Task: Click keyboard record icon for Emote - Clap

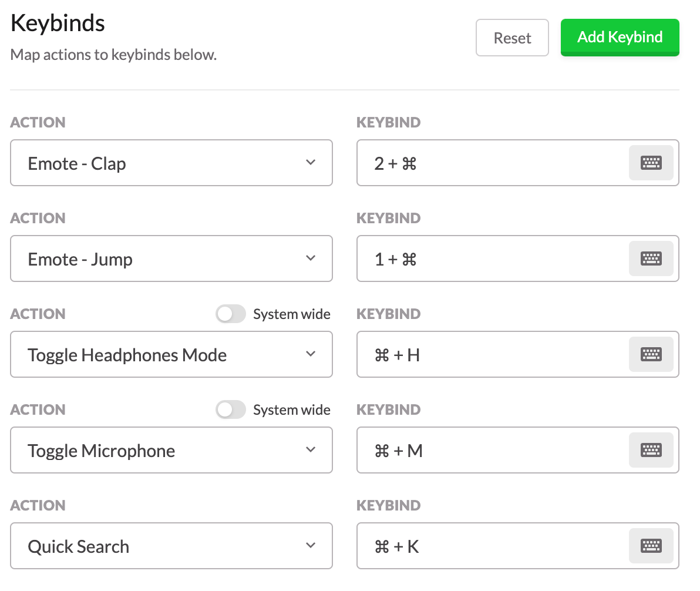Action: tap(651, 163)
